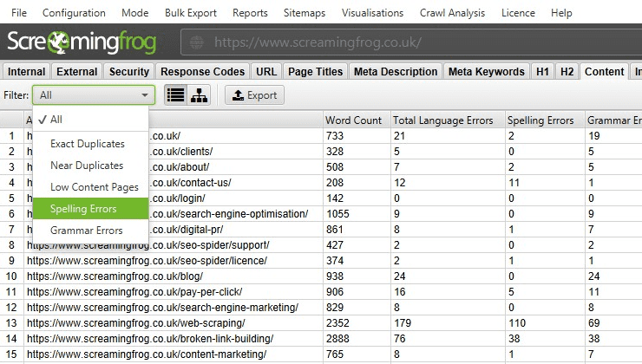Switch to the Security tab
This screenshot has width=642, height=364.
129,72
